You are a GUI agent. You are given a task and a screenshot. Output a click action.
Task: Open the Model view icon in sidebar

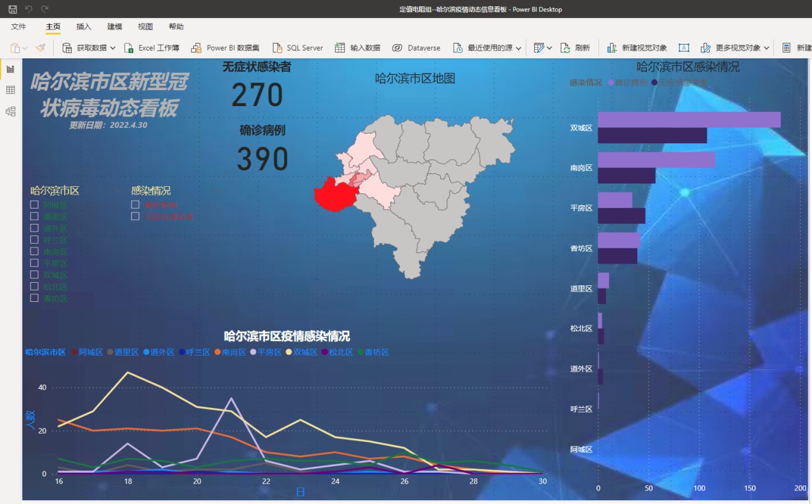point(10,111)
